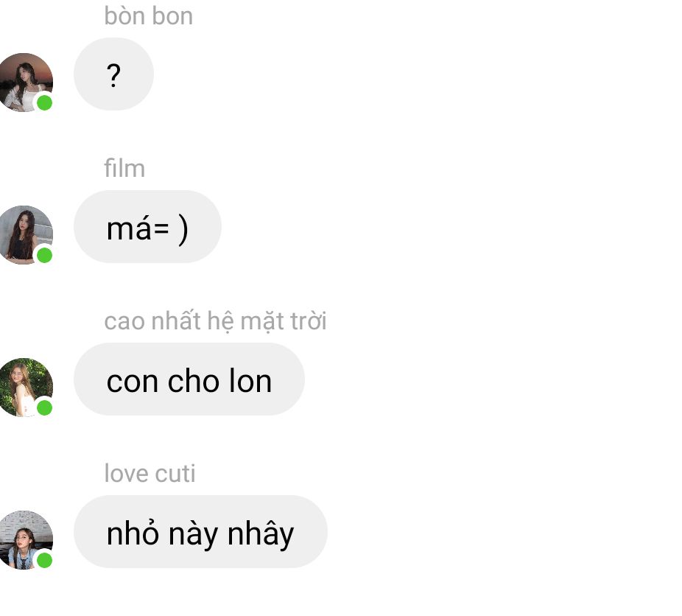Select the 'nhỏ này nhây' message bubble
The width and height of the screenshot is (682, 616).
click(x=200, y=531)
